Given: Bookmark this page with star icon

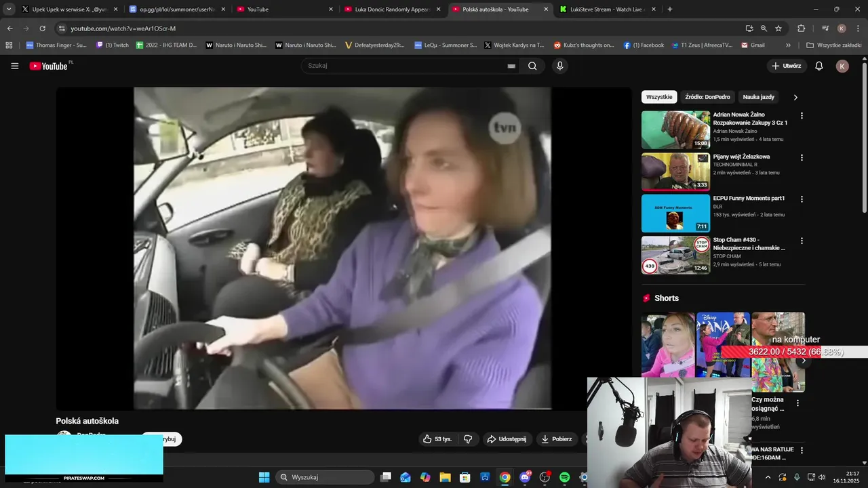Looking at the screenshot, I should [778, 28].
